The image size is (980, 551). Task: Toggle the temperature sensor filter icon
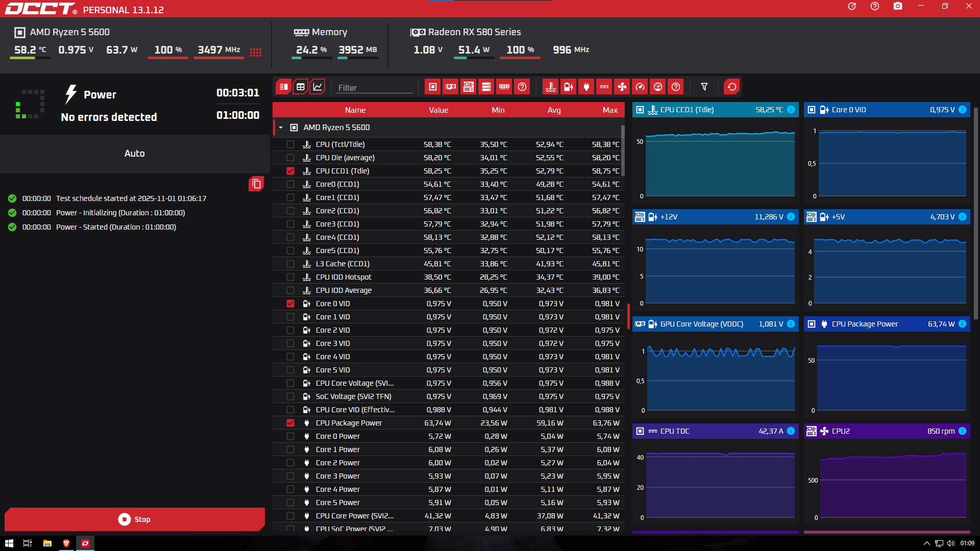click(551, 87)
